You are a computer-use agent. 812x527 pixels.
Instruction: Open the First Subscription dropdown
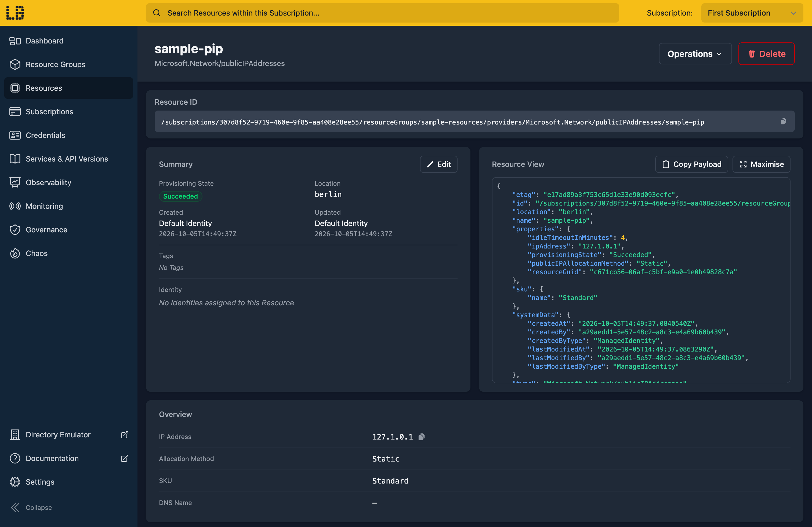tap(752, 13)
